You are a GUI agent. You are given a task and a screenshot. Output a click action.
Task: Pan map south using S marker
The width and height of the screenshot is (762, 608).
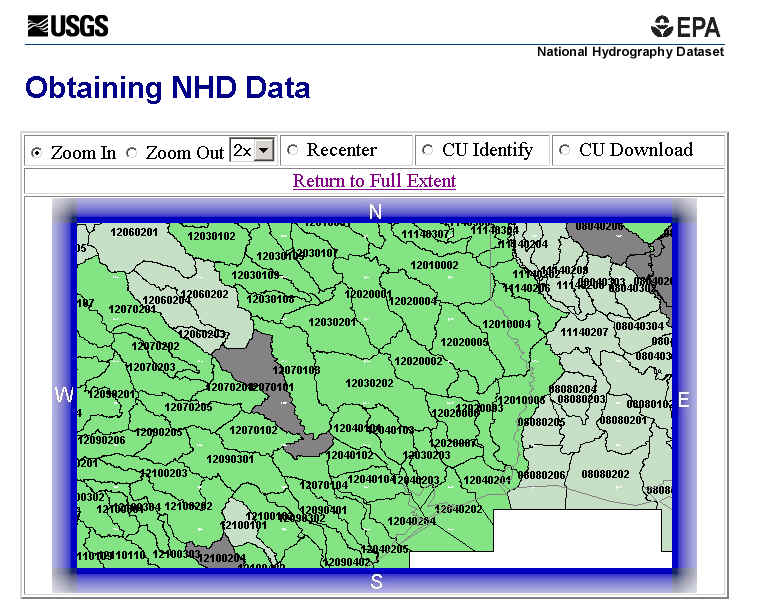point(376,582)
